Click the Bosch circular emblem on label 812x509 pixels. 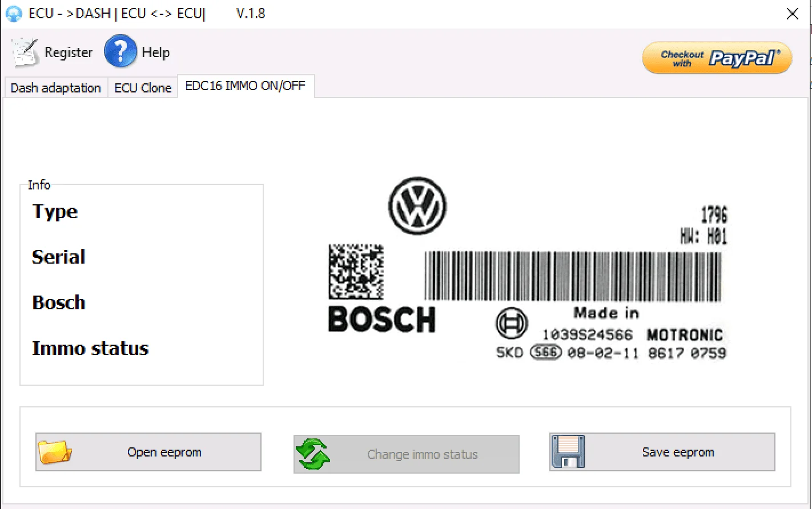(x=512, y=324)
